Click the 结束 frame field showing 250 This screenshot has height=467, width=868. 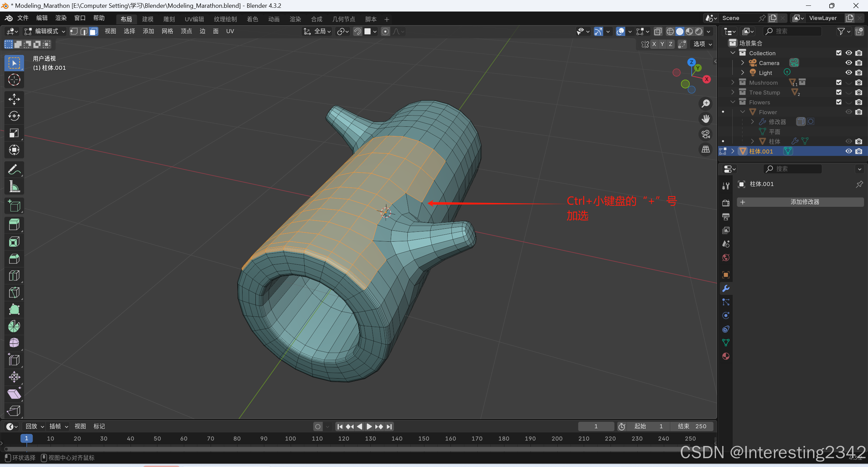692,426
